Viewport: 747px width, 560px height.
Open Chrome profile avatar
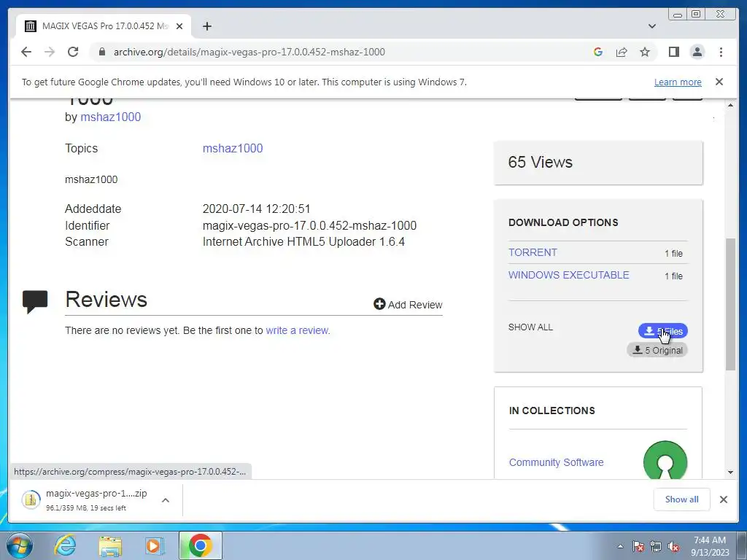(697, 52)
